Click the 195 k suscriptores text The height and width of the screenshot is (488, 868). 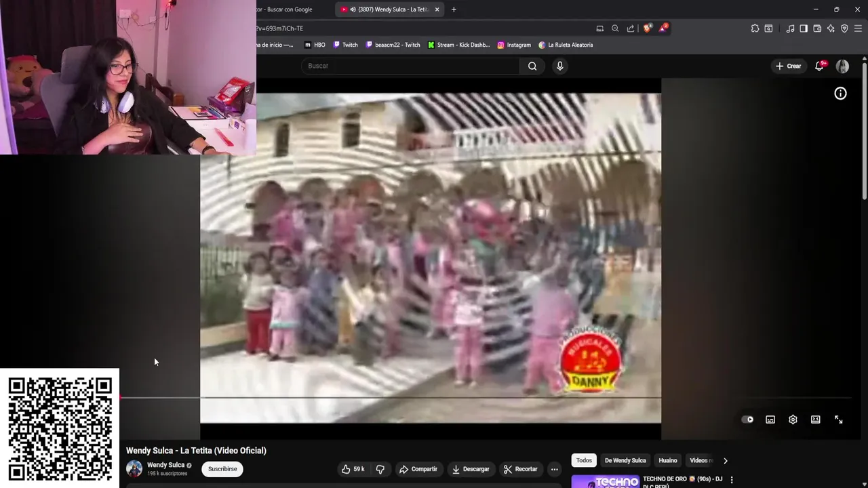point(167,474)
